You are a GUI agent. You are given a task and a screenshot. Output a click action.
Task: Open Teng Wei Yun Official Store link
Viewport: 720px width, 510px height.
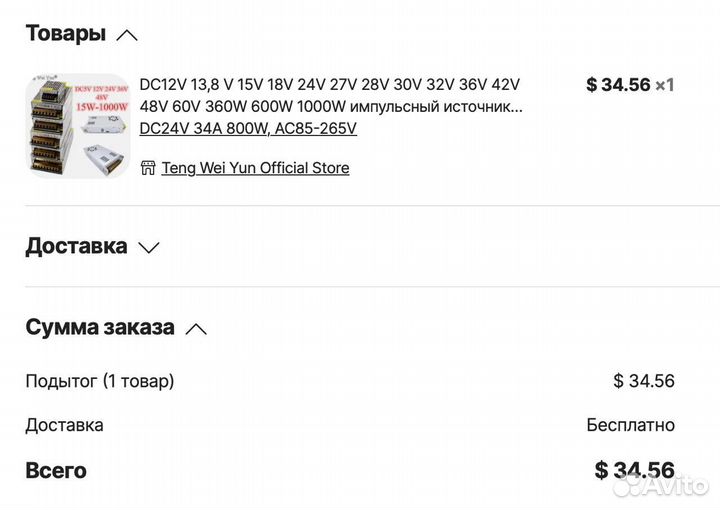255,168
